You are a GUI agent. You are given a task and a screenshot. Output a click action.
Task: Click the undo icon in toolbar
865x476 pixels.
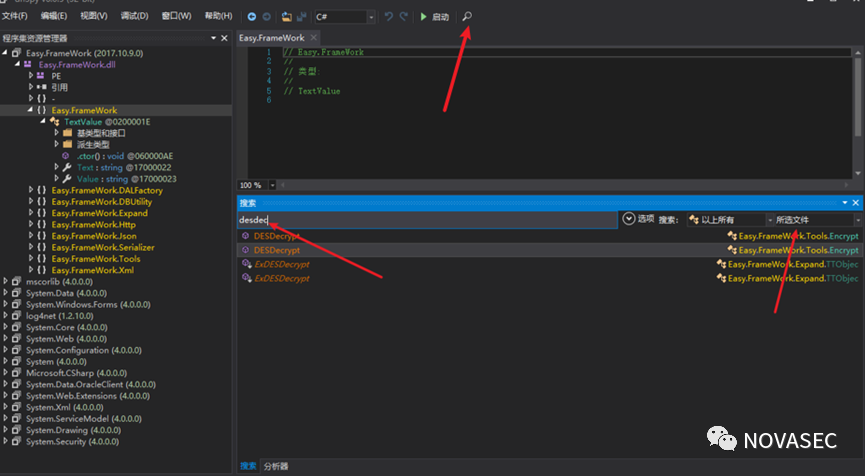click(389, 17)
